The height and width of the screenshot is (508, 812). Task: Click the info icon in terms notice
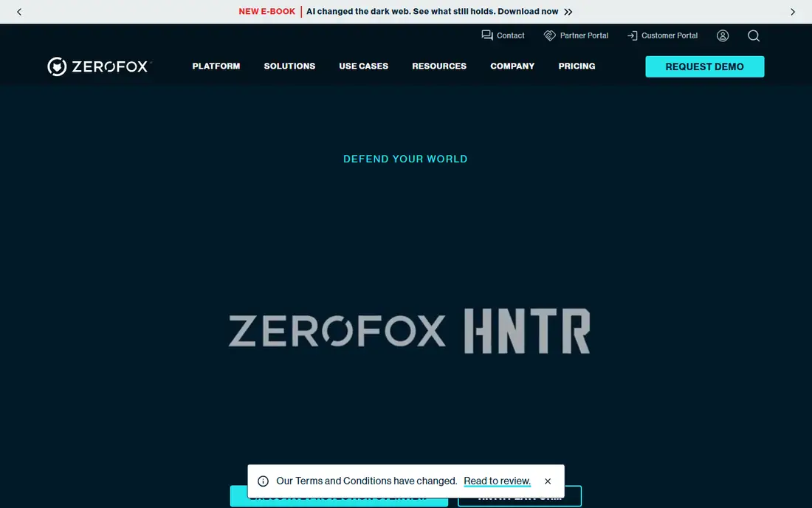point(263,481)
